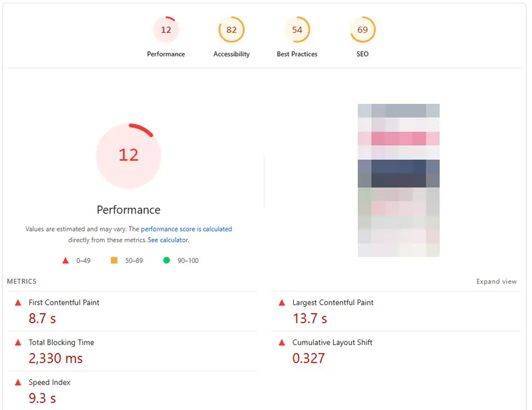Select the Accessibility score gauge showing 82
This screenshot has width=532, height=410.
click(231, 29)
